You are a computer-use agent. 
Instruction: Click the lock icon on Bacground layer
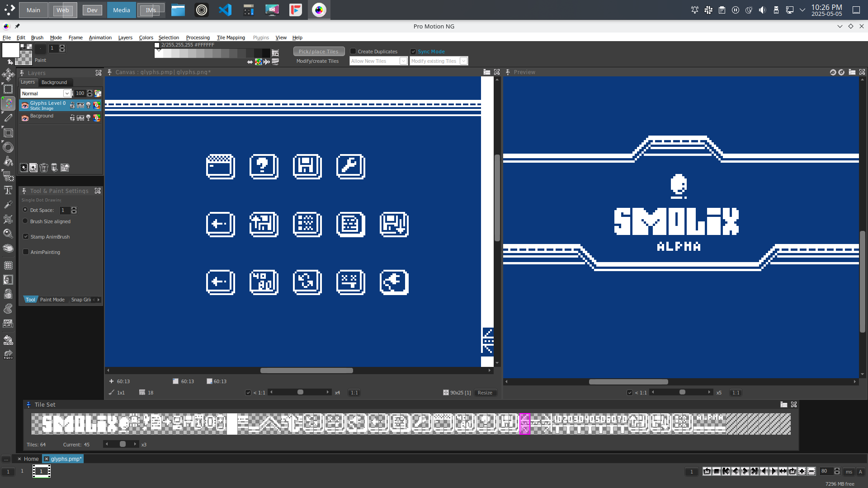(x=72, y=117)
